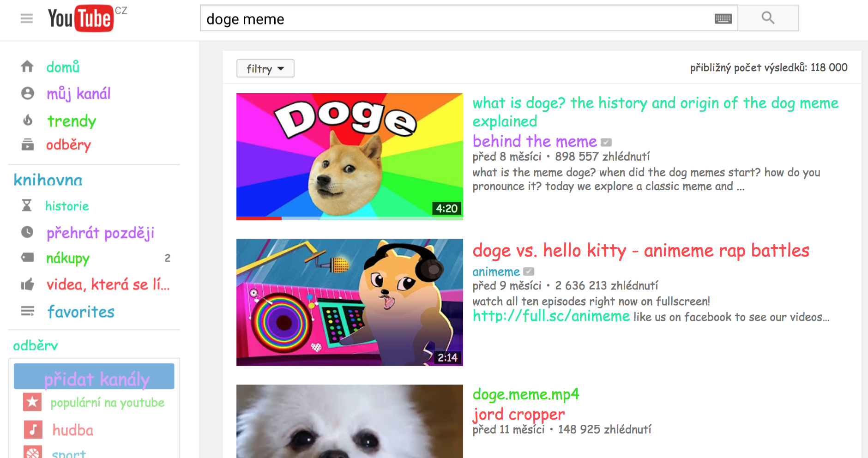Open trendy via flame icon
The width and height of the screenshot is (868, 458).
27,121
